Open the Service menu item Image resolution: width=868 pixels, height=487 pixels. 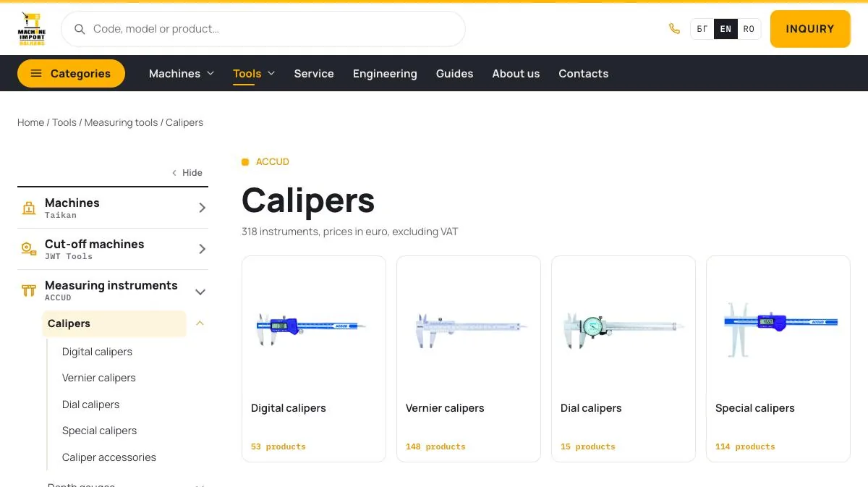tap(314, 74)
